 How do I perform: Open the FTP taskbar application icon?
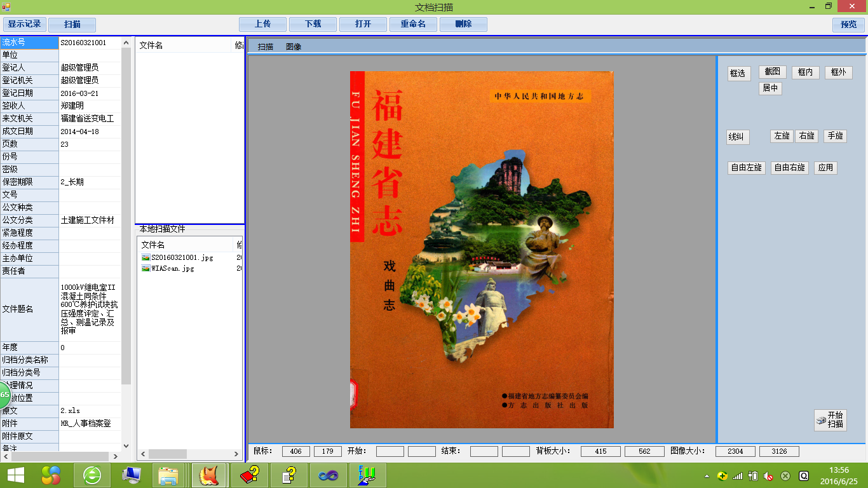tap(367, 475)
